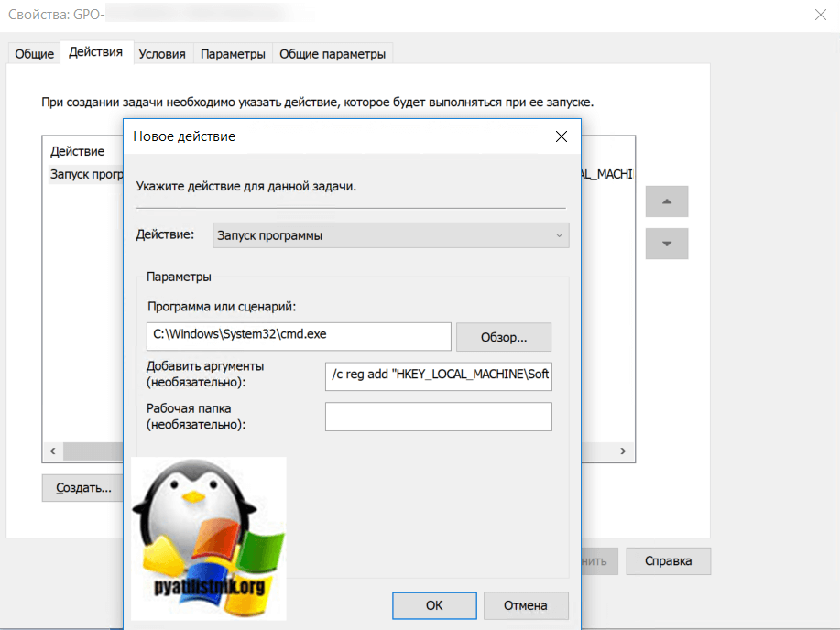
Task: Click the move action up arrow button
Action: [667, 201]
